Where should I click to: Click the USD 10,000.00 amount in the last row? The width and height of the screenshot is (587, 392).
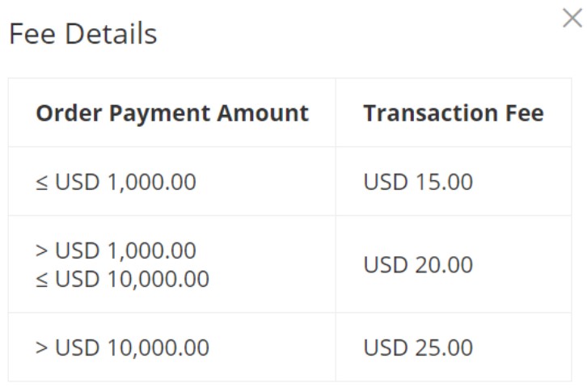132,348
